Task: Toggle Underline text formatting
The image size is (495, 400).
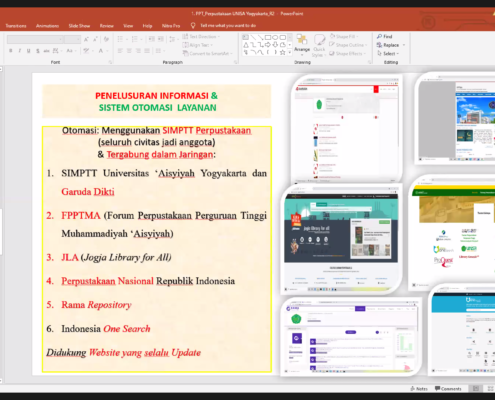Action: click(x=29, y=51)
